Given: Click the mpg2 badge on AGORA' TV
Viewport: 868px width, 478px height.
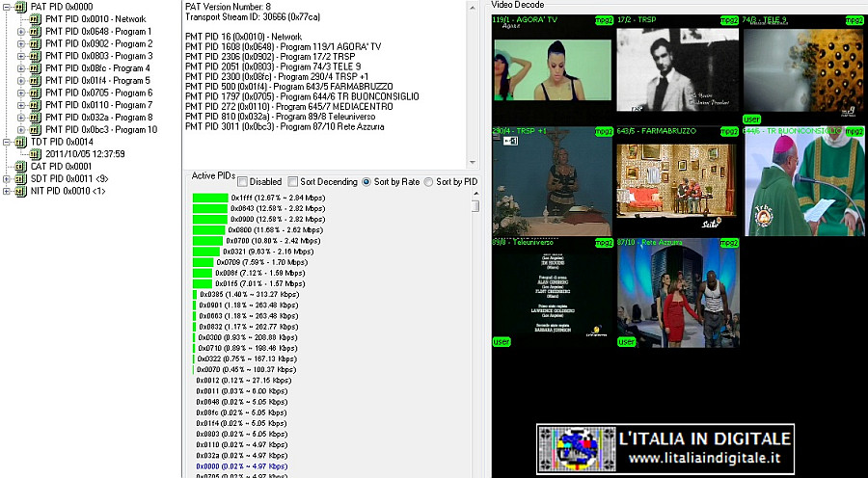Looking at the screenshot, I should pos(604,20).
